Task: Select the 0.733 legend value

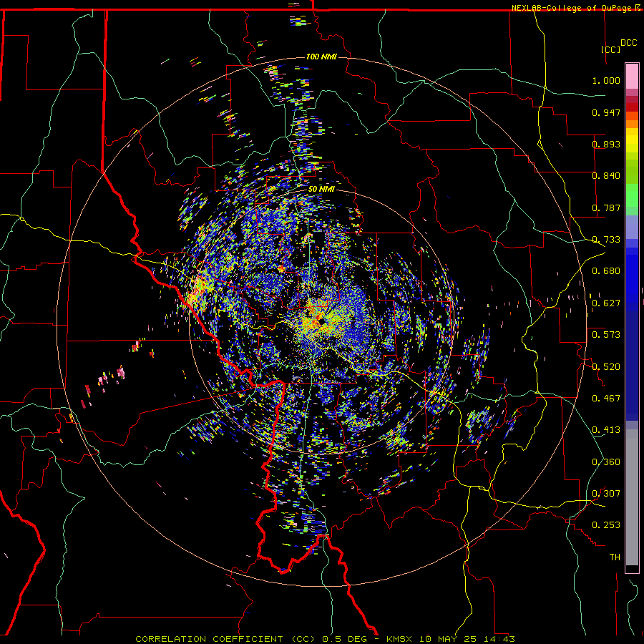Action: click(x=606, y=240)
